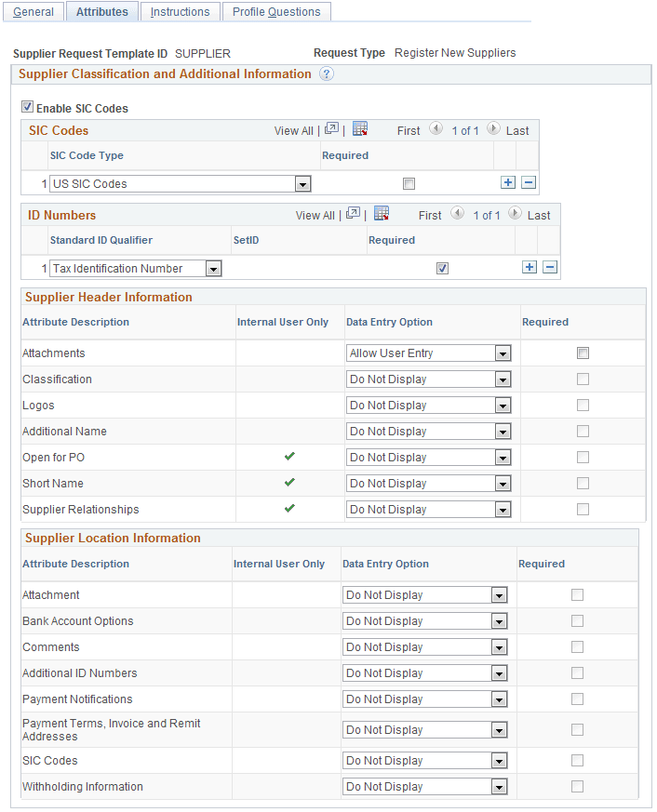Open the Standard ID Qualifier dropdown
The image size is (657, 812).
pyautogui.click(x=213, y=268)
